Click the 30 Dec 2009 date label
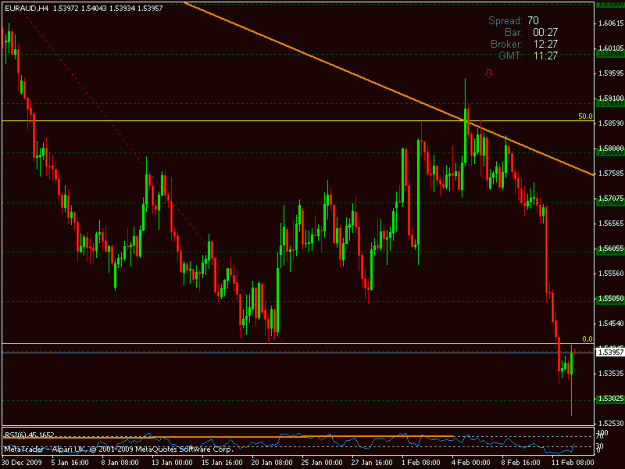Viewport: 625px width, 469px height. tap(22, 462)
